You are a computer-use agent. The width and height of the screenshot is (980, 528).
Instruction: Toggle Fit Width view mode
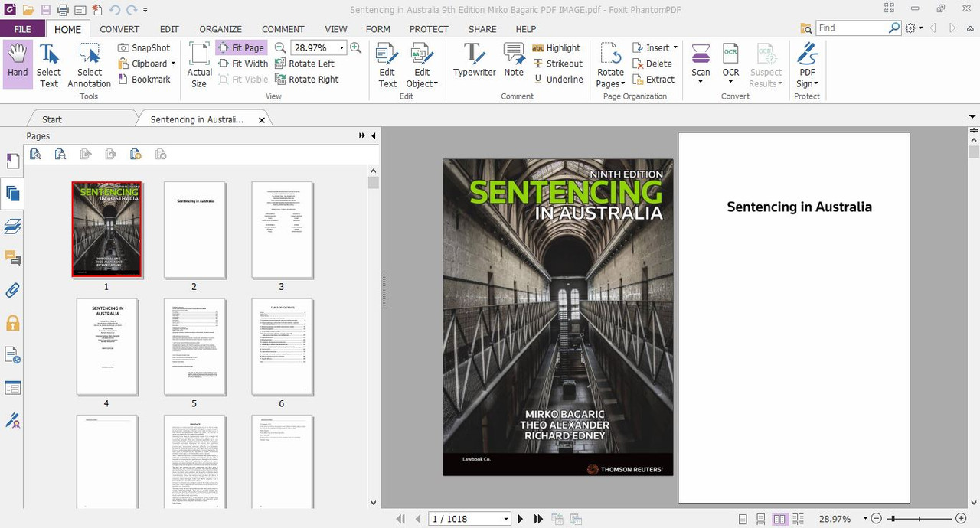(x=243, y=64)
